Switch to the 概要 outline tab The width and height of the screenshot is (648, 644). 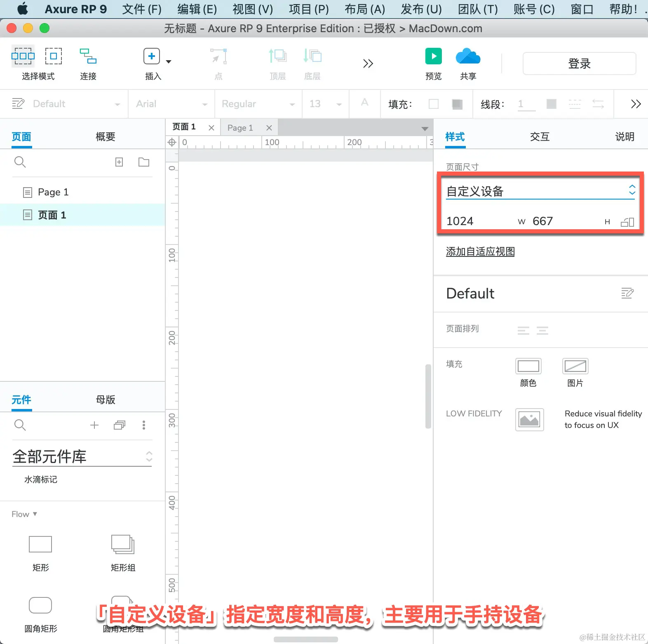click(106, 136)
